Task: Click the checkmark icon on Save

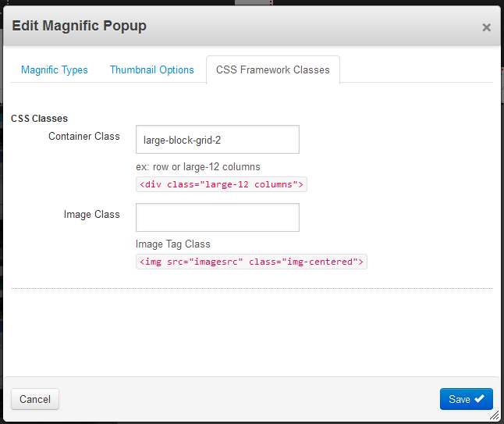Action: pos(479,398)
